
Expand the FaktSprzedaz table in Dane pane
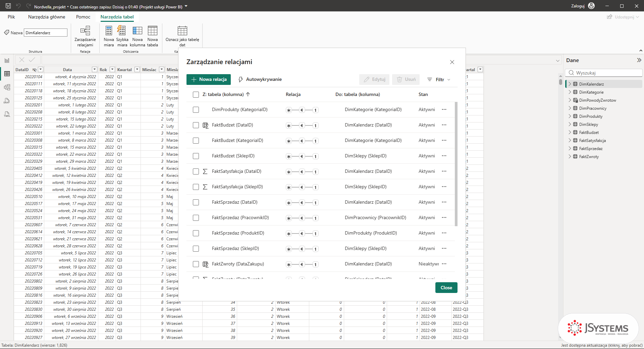tap(570, 148)
